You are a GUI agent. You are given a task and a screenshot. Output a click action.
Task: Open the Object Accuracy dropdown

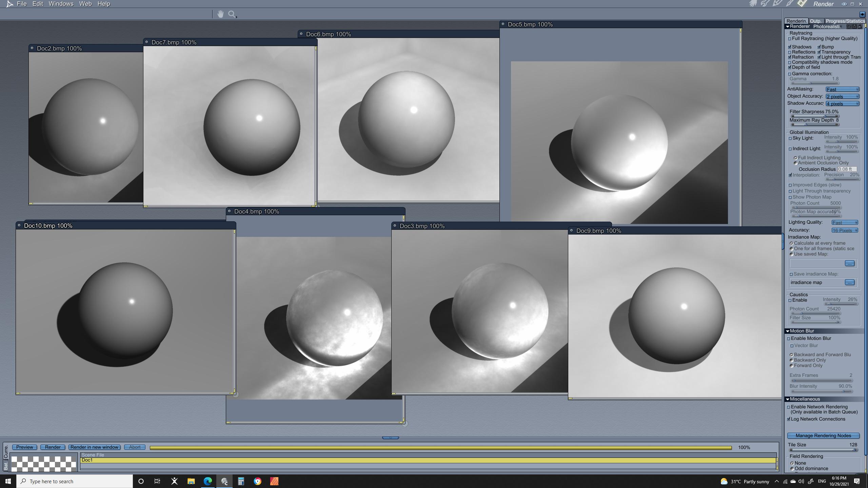[842, 97]
